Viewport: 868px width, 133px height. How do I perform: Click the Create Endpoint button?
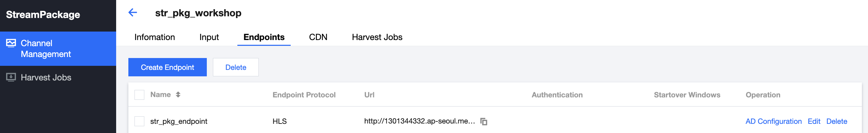(167, 67)
